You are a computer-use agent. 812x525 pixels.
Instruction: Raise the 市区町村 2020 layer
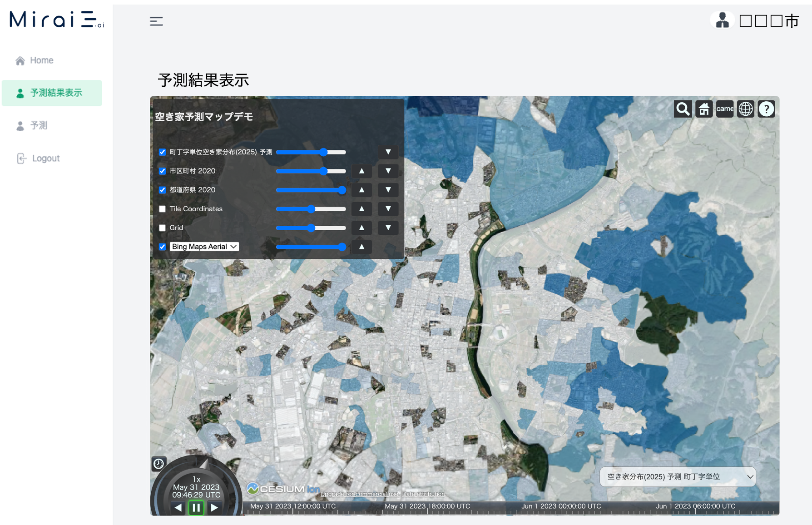point(362,171)
